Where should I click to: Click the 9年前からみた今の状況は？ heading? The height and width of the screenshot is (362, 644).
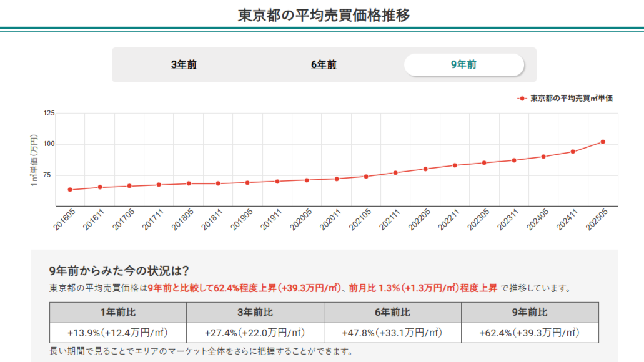[x=119, y=271]
